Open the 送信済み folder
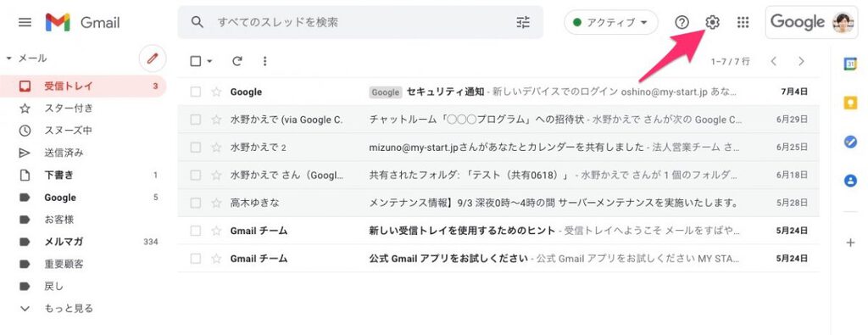 [x=83, y=153]
